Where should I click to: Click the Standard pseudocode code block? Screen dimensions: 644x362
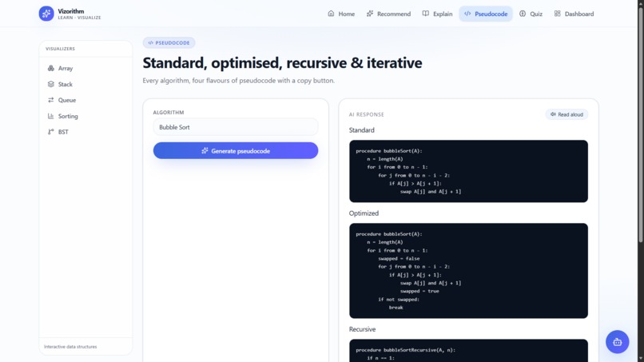(x=469, y=171)
